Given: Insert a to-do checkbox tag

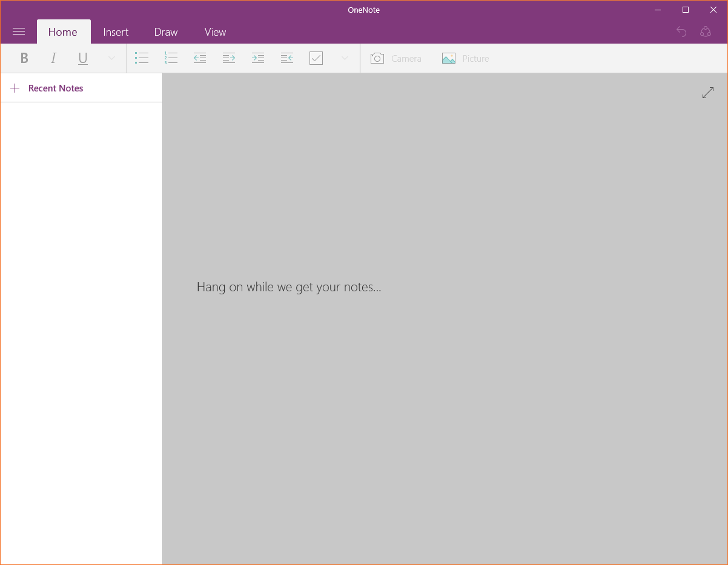Looking at the screenshot, I should point(316,58).
